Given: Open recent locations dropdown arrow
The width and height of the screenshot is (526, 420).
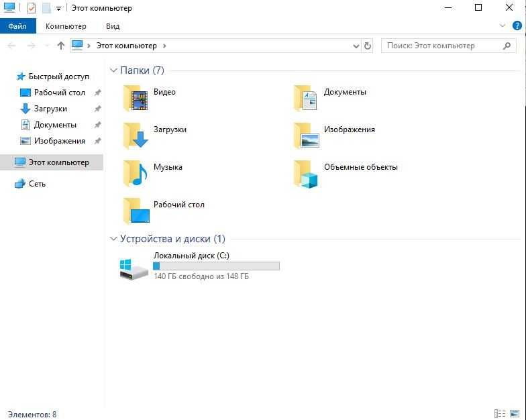Looking at the screenshot, I should point(47,46).
